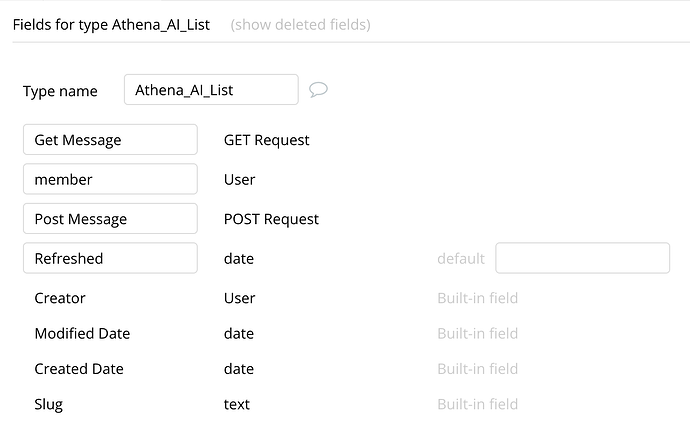Click the comment bubble icon beside Type name

click(x=319, y=90)
